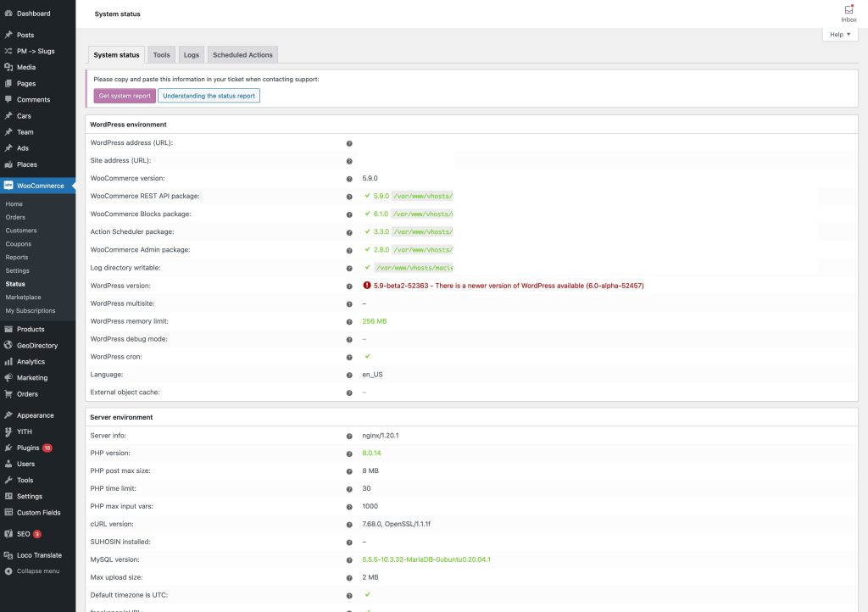Click help icon for Action Scheduler package
The image size is (868, 612).
point(349,232)
